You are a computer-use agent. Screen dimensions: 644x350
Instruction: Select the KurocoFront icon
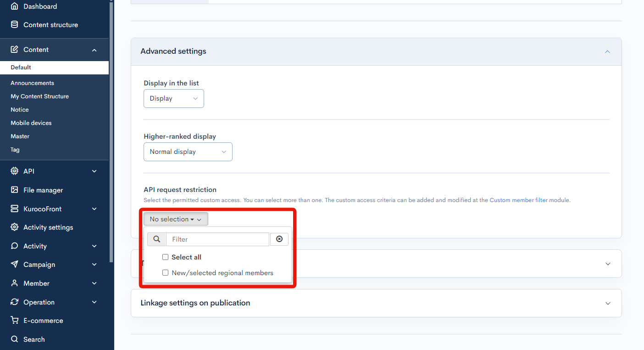click(15, 209)
